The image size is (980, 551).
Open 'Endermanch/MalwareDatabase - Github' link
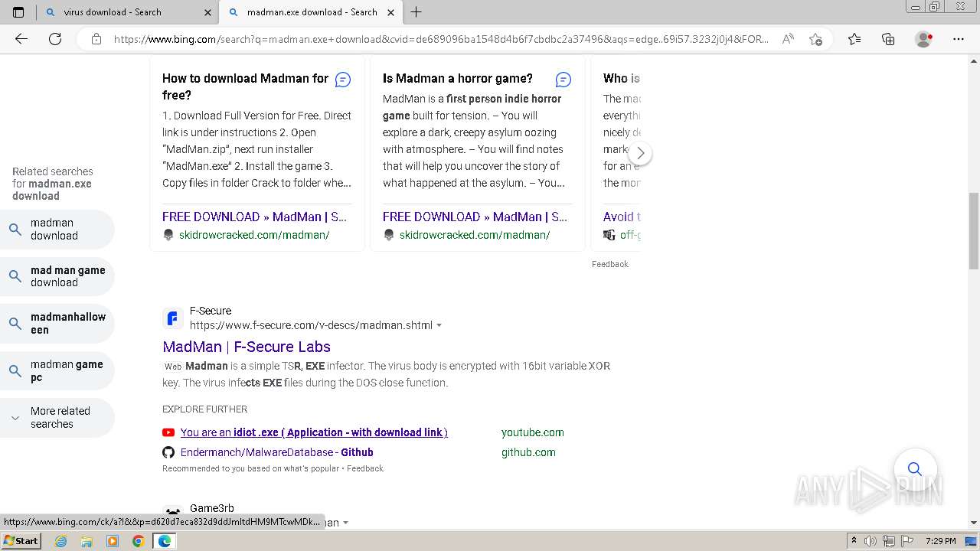coord(277,452)
